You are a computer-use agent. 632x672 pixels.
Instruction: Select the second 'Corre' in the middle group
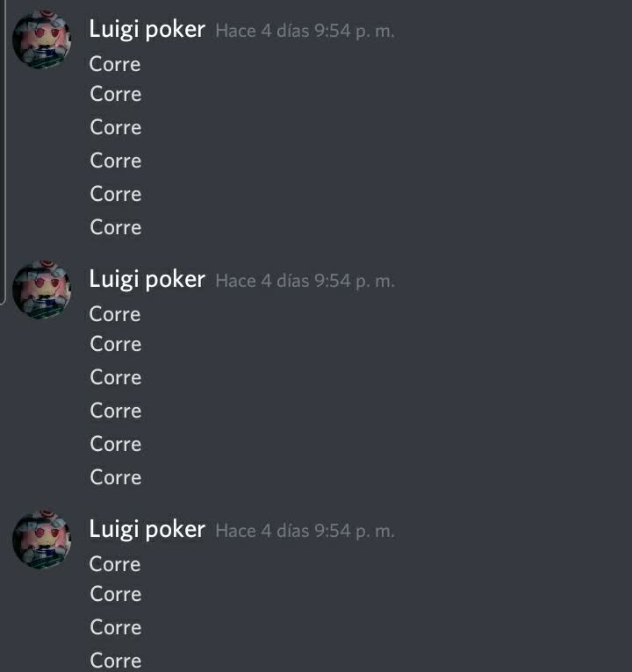pos(116,344)
